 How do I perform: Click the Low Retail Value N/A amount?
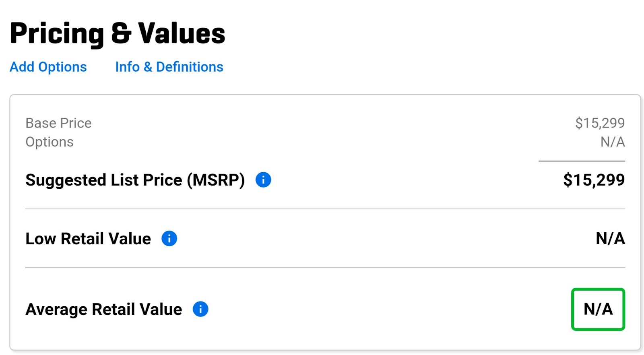point(610,238)
